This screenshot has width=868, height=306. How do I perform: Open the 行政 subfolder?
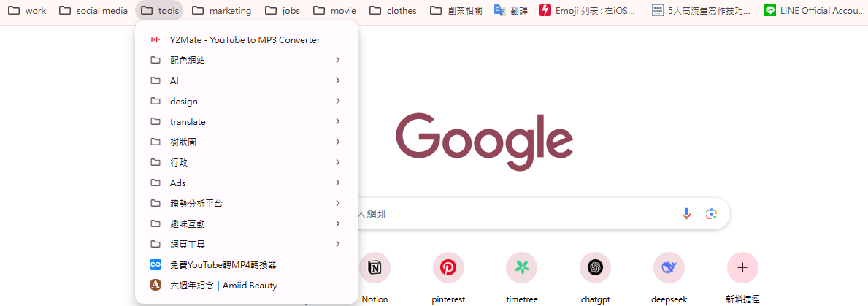pos(247,162)
